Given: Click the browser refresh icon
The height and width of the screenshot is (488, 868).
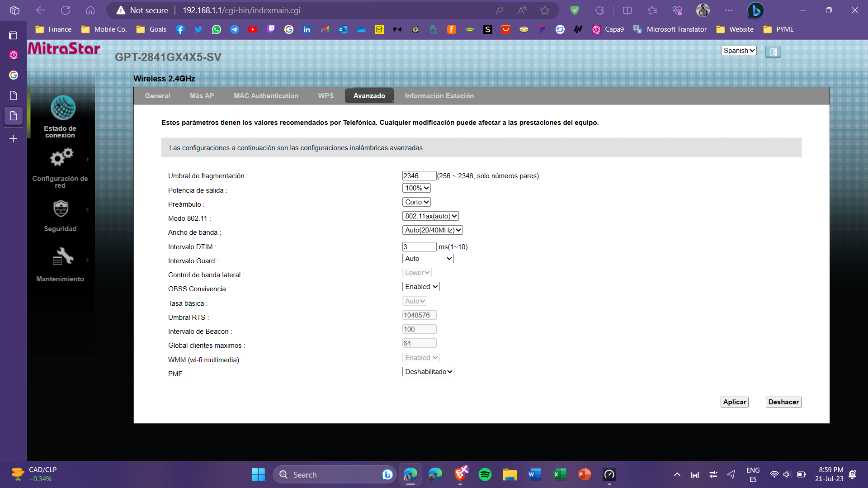Looking at the screenshot, I should pos(66,10).
